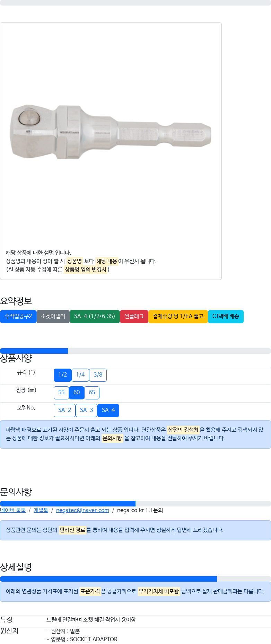Select model SA-4 button
The height and width of the screenshot is (644, 271).
click(108, 410)
